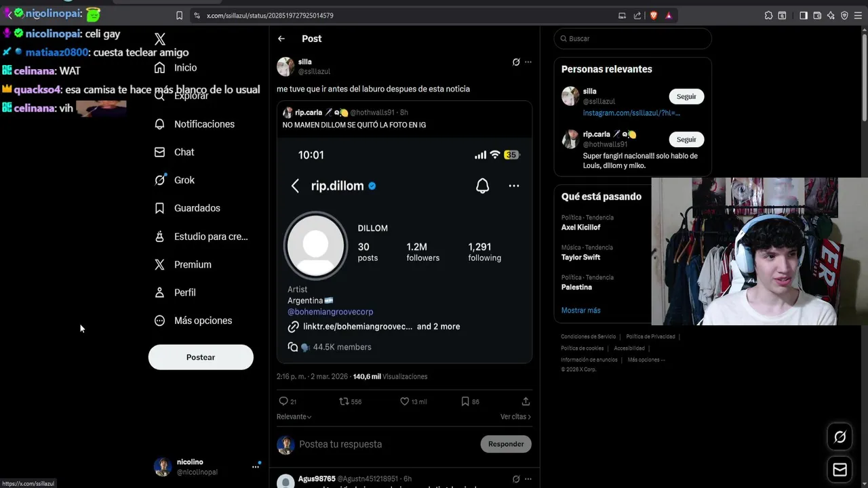Follow silla with the Seguir button

(x=686, y=96)
